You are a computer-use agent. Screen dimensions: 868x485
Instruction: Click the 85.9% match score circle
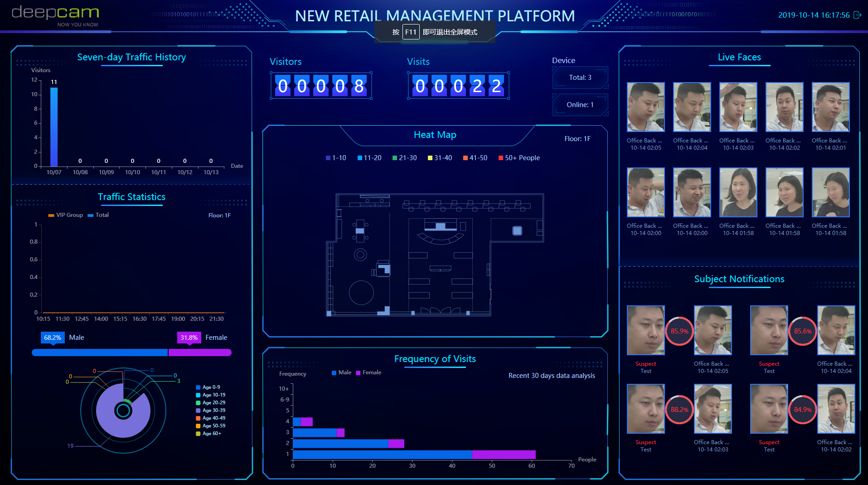coord(679,331)
